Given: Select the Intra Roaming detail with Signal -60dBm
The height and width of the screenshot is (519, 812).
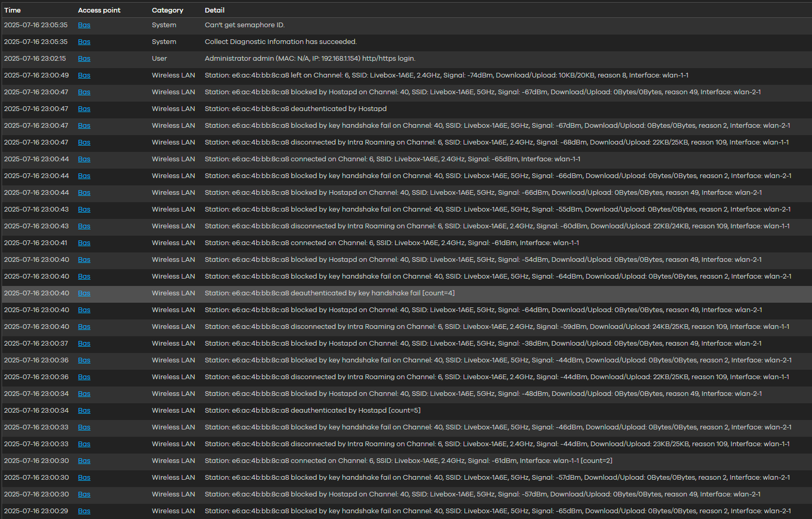Looking at the screenshot, I should tap(497, 226).
